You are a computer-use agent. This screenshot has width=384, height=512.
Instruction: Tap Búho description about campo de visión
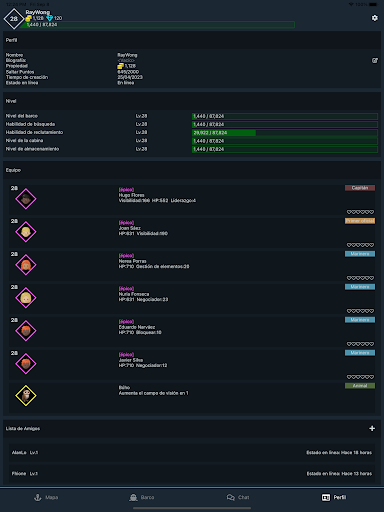[x=154, y=393]
